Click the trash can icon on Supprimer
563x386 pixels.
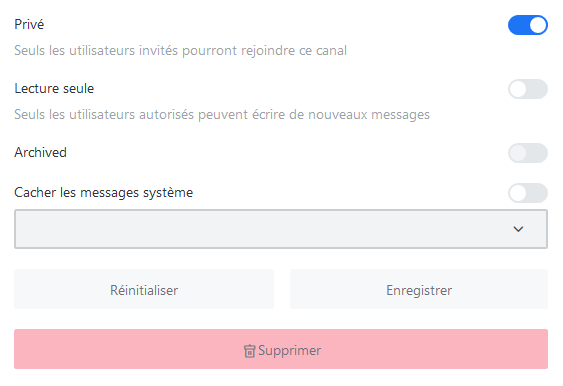pos(249,351)
